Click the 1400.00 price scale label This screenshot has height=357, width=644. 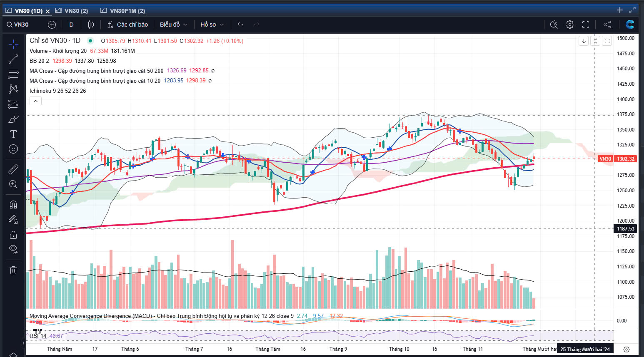(x=626, y=99)
